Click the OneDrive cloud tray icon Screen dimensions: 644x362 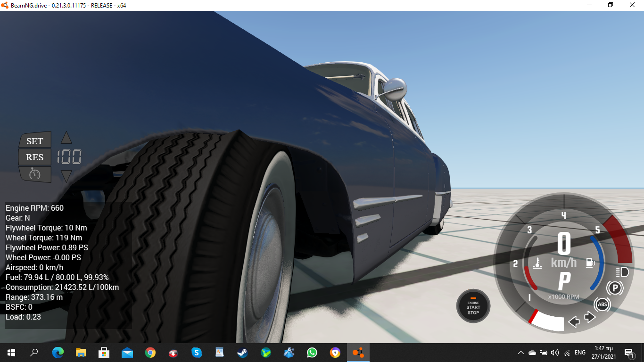click(532, 352)
